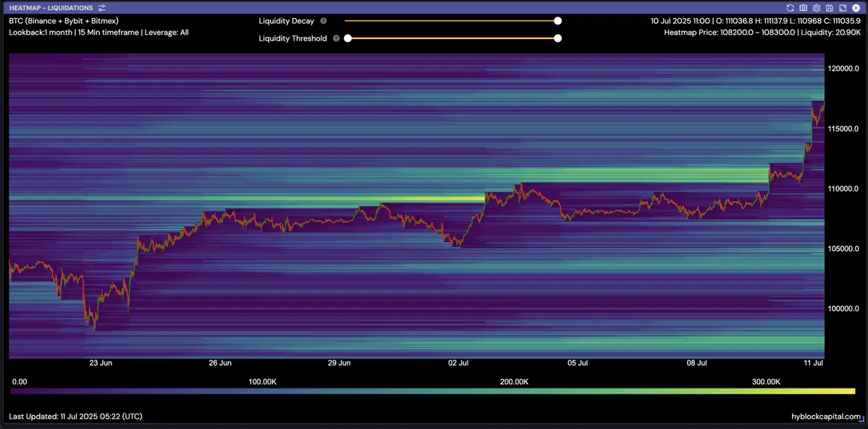Click the Liquidity Decay label
868x429 pixels.
click(x=286, y=21)
